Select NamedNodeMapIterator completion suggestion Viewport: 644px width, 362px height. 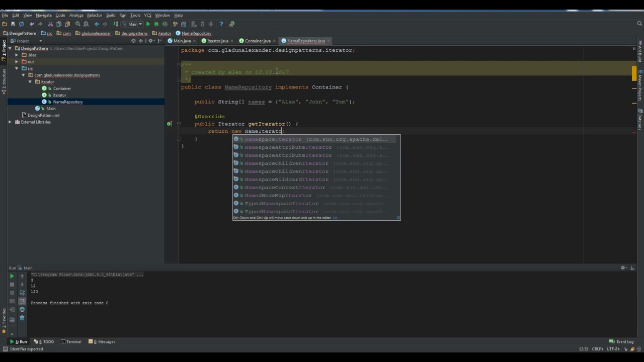(x=316, y=196)
